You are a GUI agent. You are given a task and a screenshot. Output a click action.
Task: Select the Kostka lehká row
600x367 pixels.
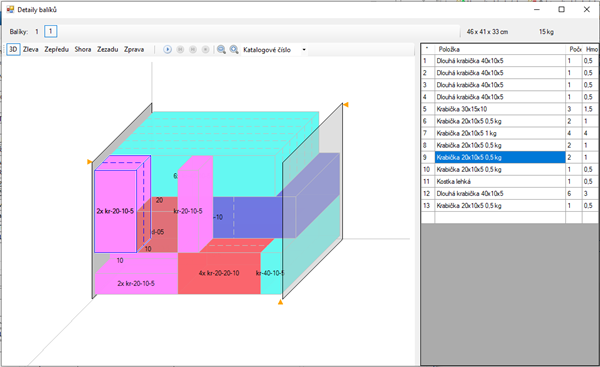coord(500,181)
